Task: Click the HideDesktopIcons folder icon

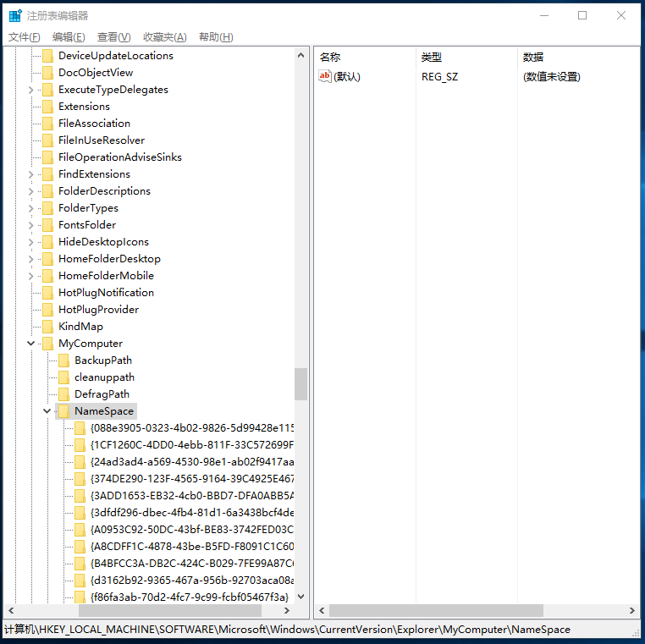Action: pyautogui.click(x=47, y=242)
